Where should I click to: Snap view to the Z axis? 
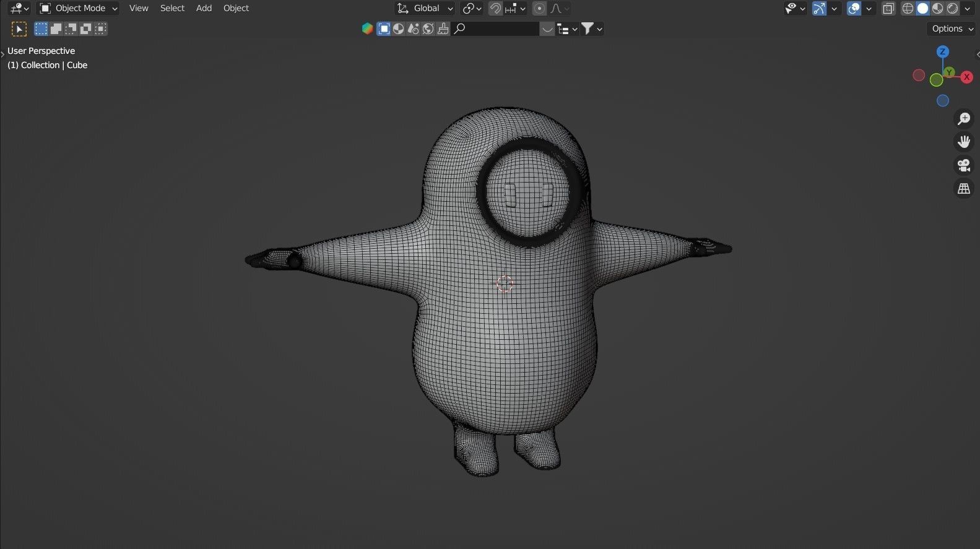[x=943, y=52]
